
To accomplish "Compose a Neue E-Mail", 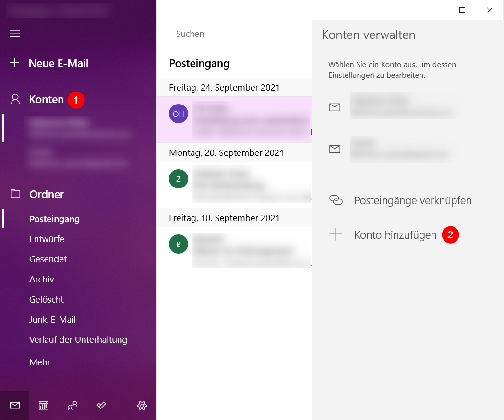I will pyautogui.click(x=58, y=63).
